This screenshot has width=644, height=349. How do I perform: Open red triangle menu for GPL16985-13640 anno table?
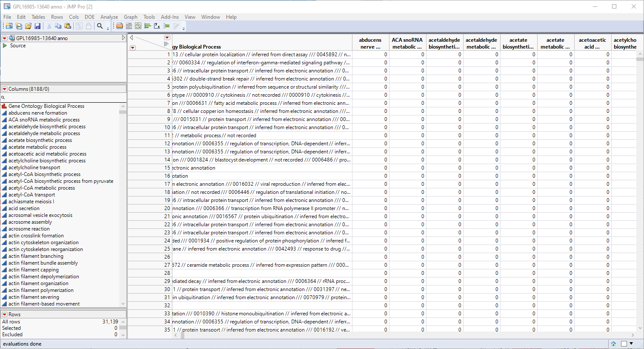[x=5, y=38]
